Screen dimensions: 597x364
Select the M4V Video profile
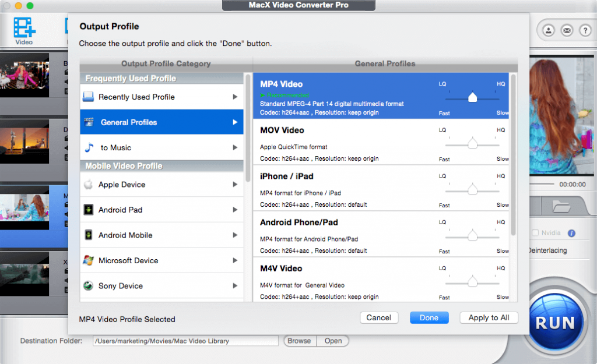tap(381, 280)
